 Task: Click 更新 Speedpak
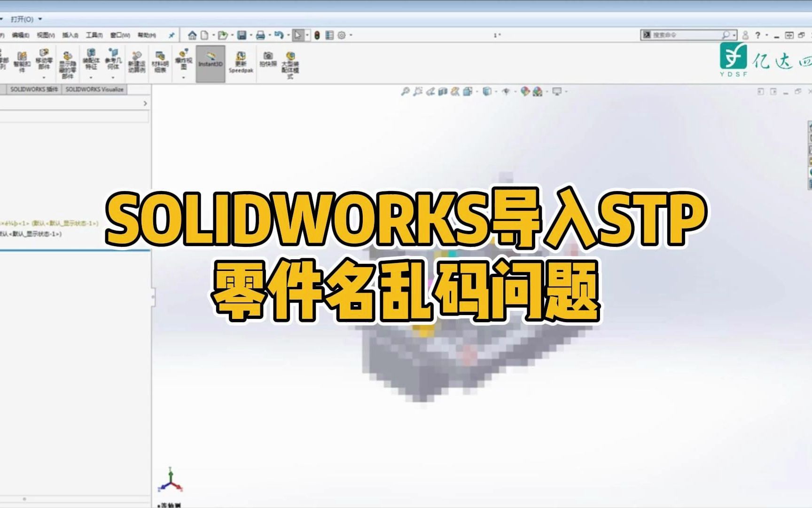(x=241, y=63)
